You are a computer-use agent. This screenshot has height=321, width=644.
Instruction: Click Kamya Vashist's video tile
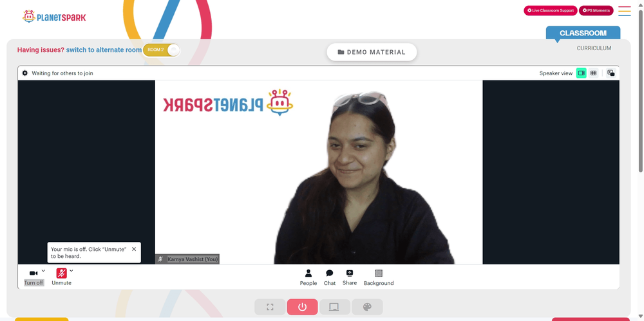tap(319, 172)
